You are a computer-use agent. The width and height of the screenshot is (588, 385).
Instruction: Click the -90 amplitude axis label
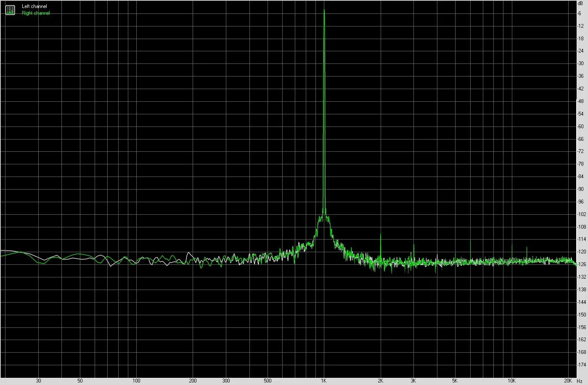(x=581, y=189)
